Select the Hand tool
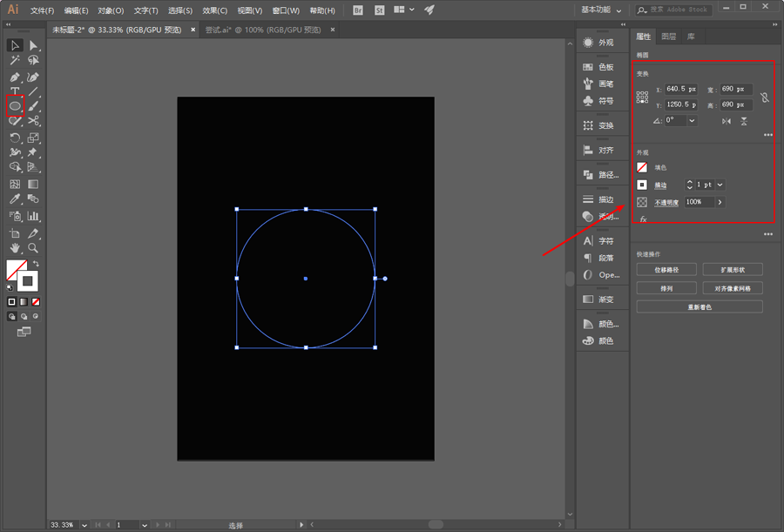 coord(15,248)
